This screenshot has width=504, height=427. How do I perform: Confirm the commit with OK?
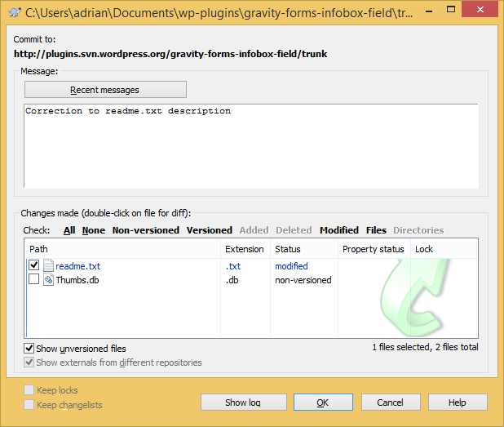pos(323,403)
